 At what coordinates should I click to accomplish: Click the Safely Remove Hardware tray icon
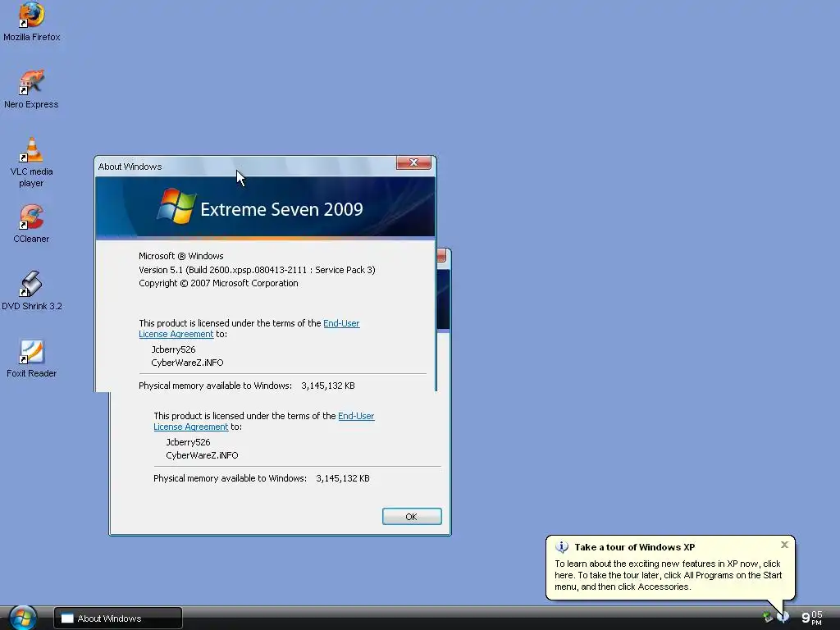point(767,618)
